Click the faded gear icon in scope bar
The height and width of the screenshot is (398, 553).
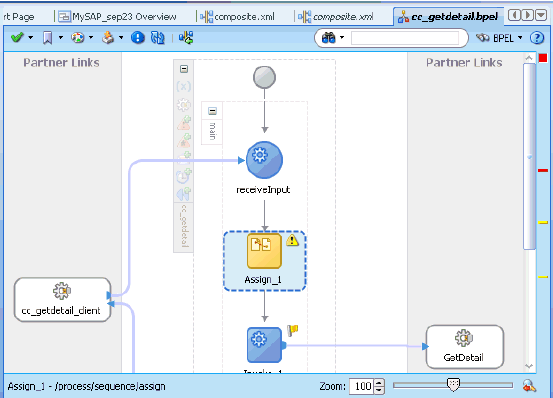coord(183,105)
